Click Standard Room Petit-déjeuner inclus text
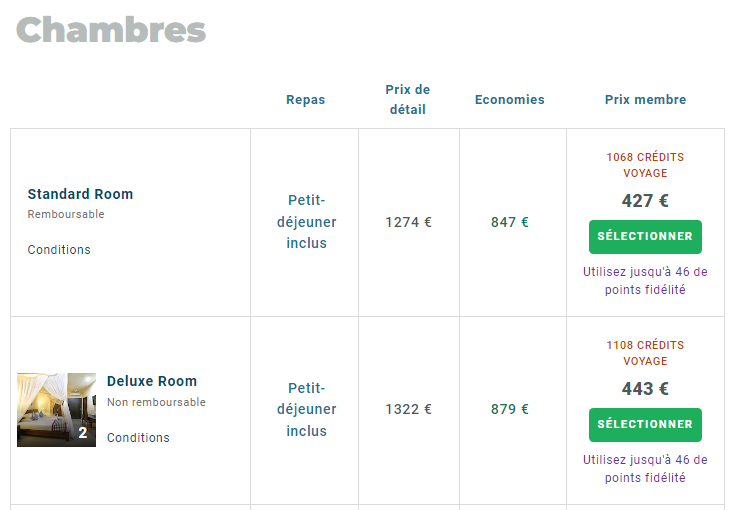Viewport: 737px width, 510px height. (306, 222)
